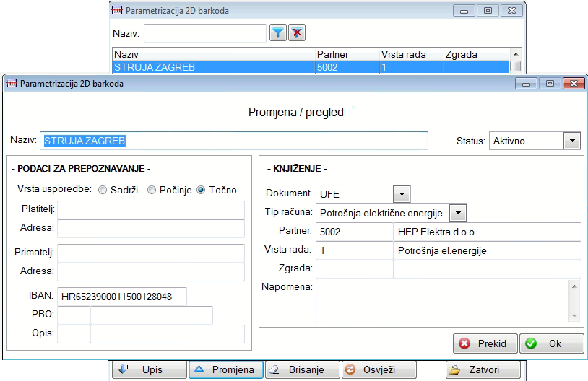Click the Promjena button in back window

pyautogui.click(x=226, y=369)
